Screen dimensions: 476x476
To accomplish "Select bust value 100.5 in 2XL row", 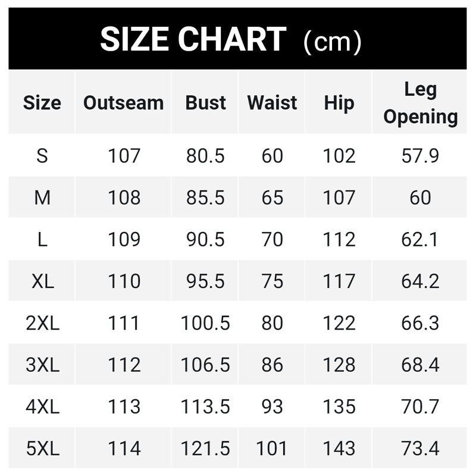I will tap(205, 323).
